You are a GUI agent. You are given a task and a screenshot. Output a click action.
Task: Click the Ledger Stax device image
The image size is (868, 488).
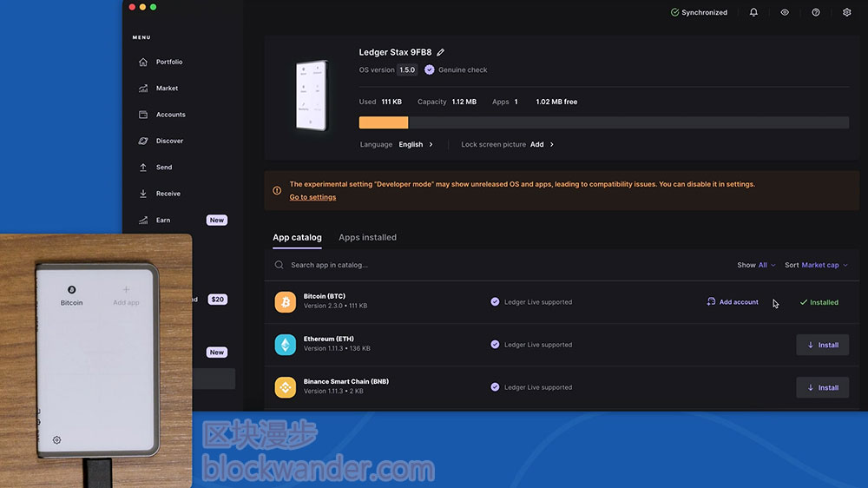311,96
